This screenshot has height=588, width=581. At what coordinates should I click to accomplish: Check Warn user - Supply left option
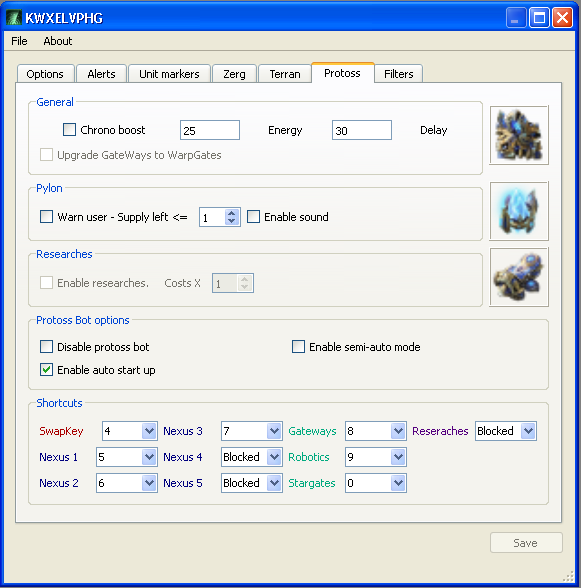[47, 216]
